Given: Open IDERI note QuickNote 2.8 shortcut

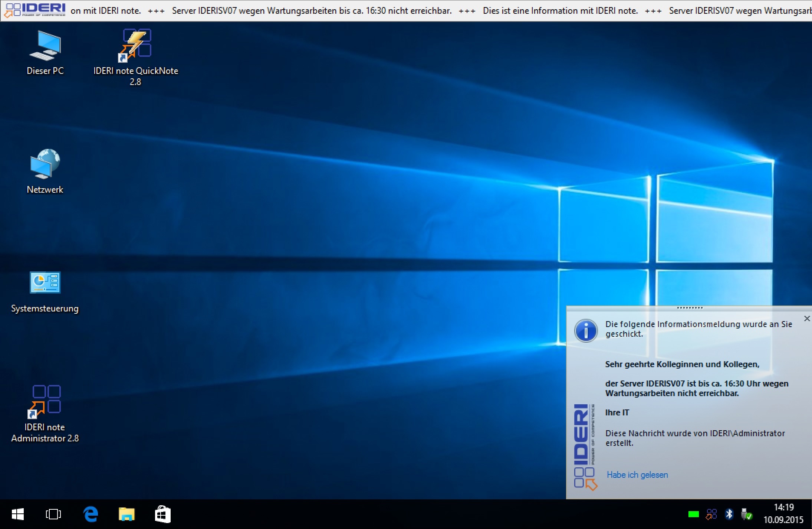Looking at the screenshot, I should (x=136, y=44).
